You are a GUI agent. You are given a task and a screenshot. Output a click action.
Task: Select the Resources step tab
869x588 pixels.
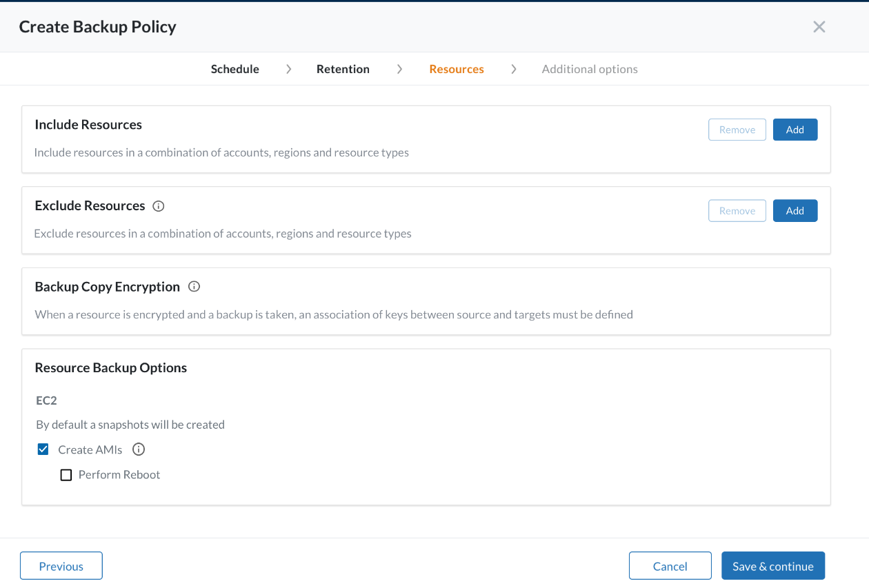point(457,69)
